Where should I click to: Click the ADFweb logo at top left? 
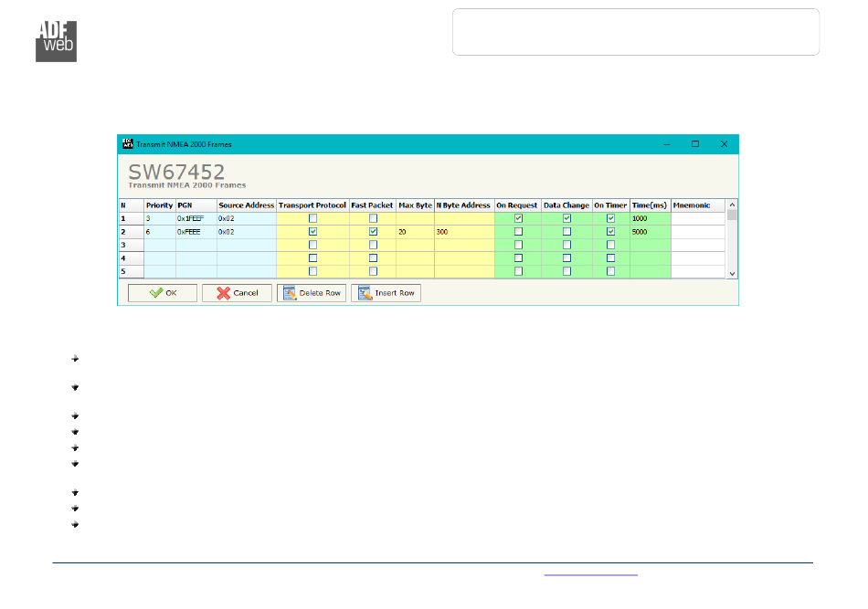tap(56, 39)
